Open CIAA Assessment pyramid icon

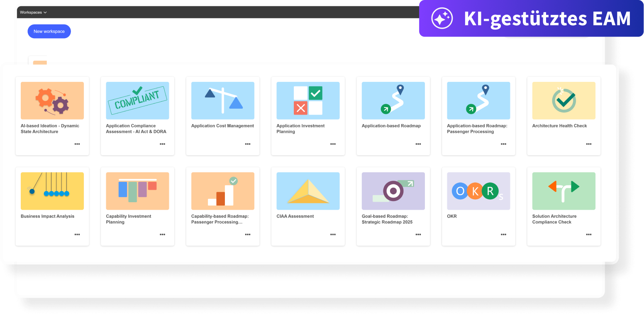pyautogui.click(x=308, y=191)
